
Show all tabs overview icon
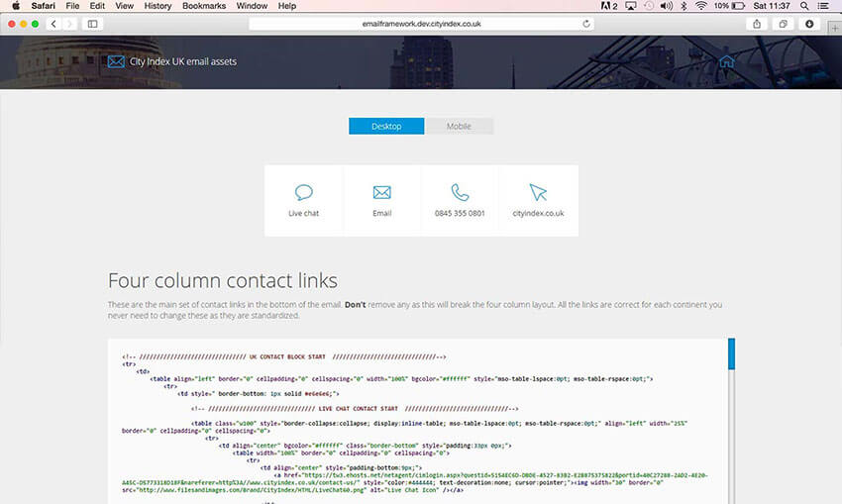(784, 23)
